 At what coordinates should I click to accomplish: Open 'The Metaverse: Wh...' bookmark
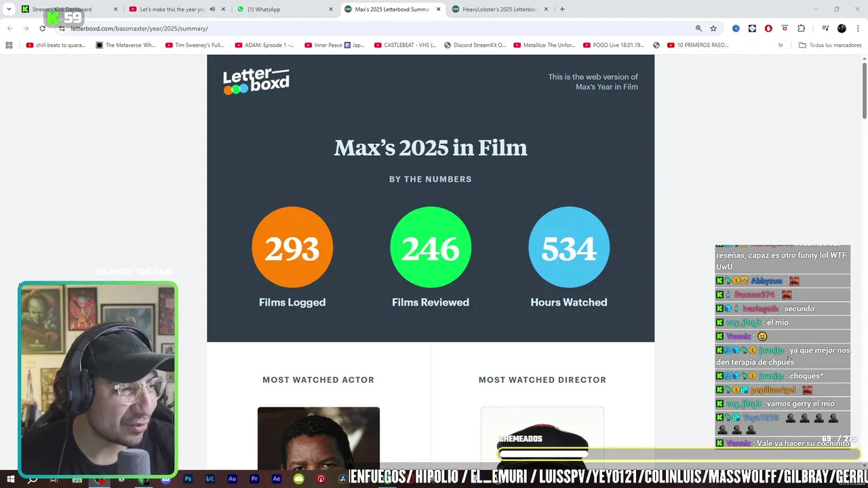point(125,45)
